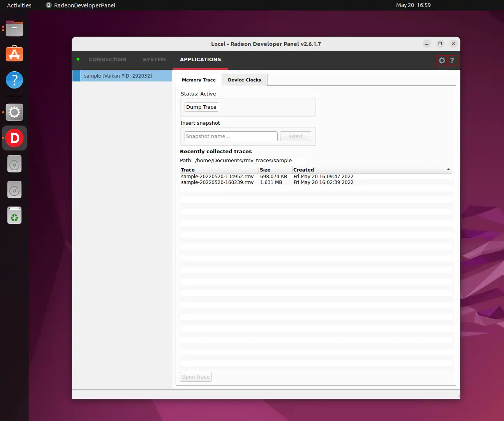This screenshot has height=421, width=504.
Task: Select trace sample-20220520-160239.rmv
Action: [217, 182]
